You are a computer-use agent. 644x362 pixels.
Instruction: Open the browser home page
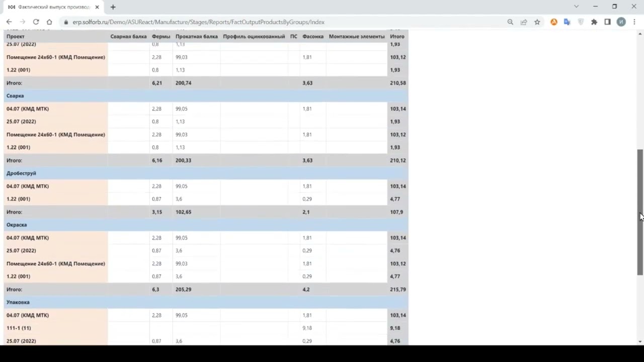[x=49, y=22]
